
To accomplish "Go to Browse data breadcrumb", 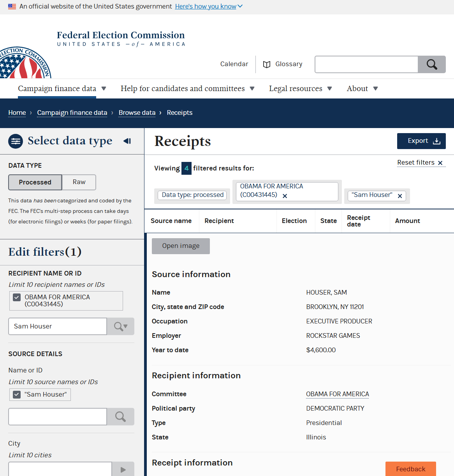I will 137,112.
